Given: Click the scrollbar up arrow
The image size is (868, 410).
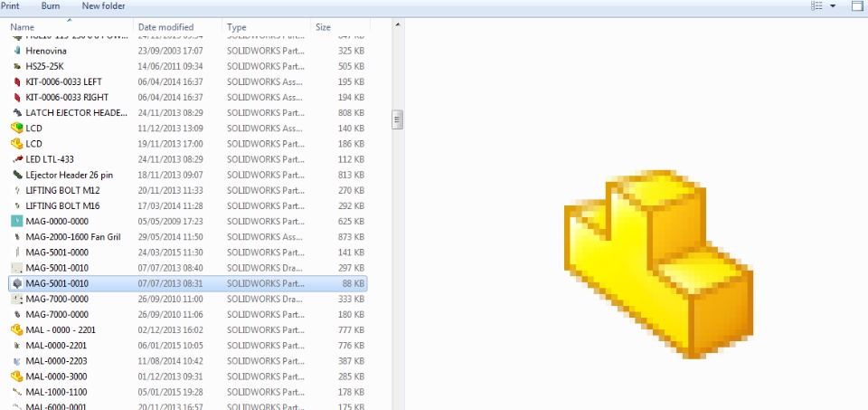Looking at the screenshot, I should 398,24.
